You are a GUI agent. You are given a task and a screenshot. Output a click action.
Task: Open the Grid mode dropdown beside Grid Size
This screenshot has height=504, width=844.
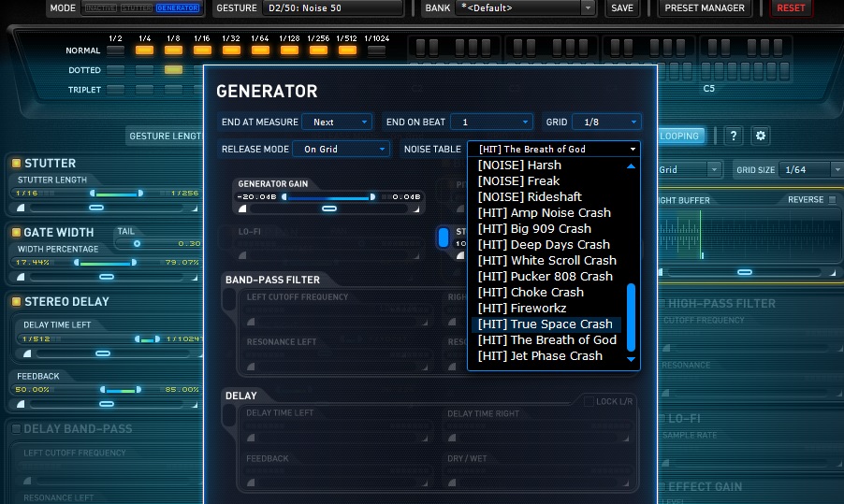tap(690, 170)
